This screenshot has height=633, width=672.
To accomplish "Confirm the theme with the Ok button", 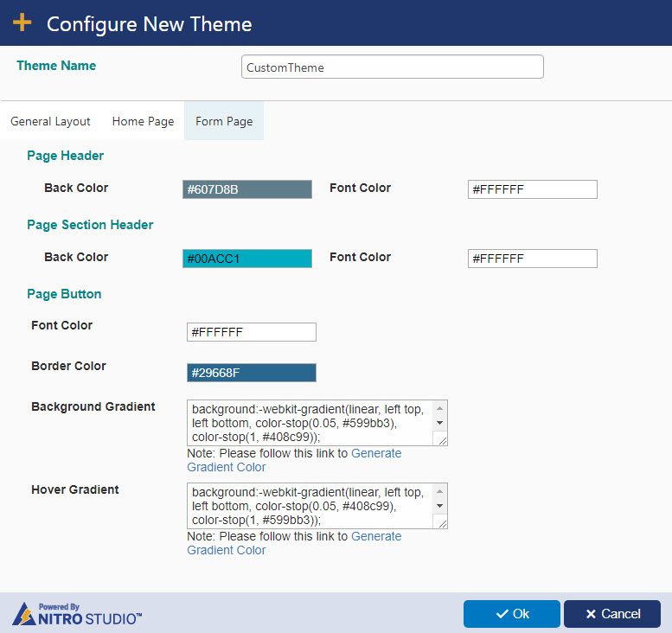I will pos(512,614).
